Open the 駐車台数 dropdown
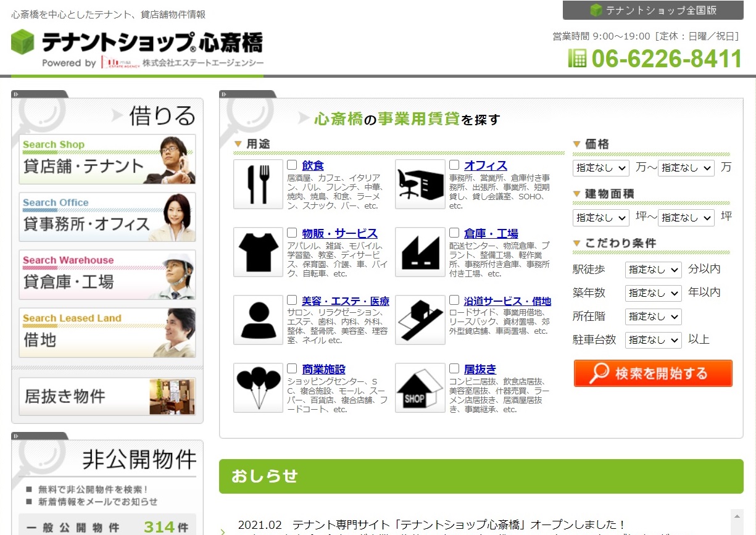The image size is (756, 535). (653, 340)
